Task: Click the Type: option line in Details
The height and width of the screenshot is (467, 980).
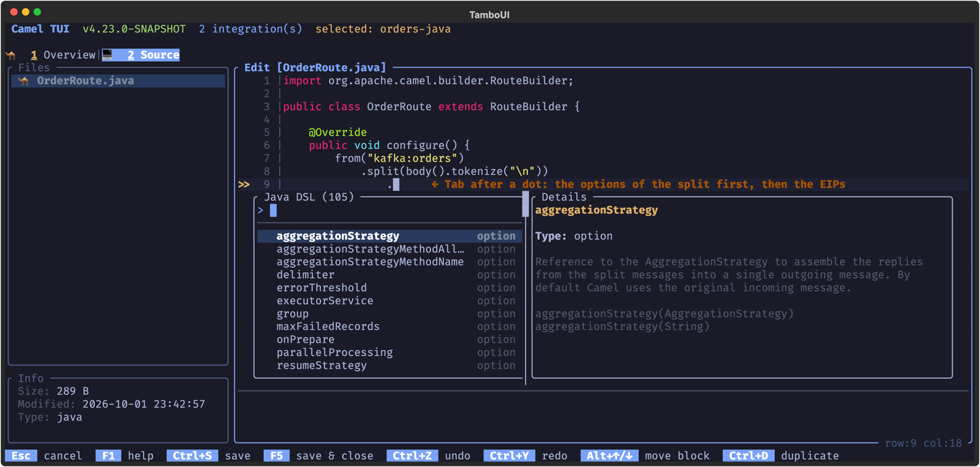Action: (x=574, y=236)
